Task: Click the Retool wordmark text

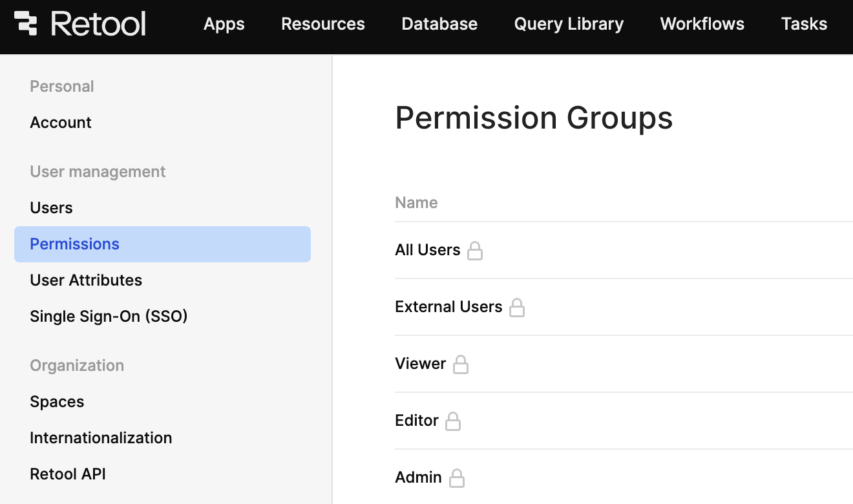Action: click(x=98, y=24)
